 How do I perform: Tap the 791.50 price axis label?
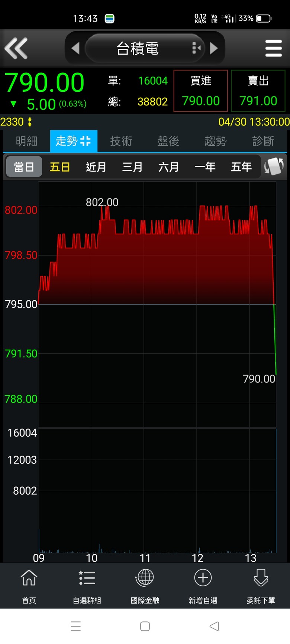(x=21, y=353)
